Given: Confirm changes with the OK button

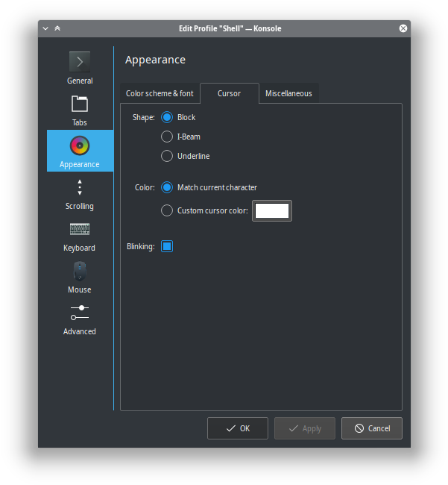Looking at the screenshot, I should pyautogui.click(x=238, y=428).
